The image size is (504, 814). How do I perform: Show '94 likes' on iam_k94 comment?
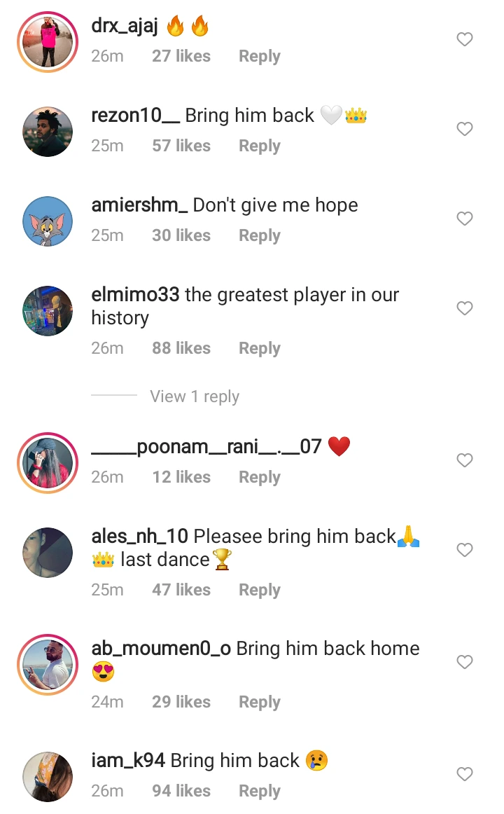(x=181, y=791)
